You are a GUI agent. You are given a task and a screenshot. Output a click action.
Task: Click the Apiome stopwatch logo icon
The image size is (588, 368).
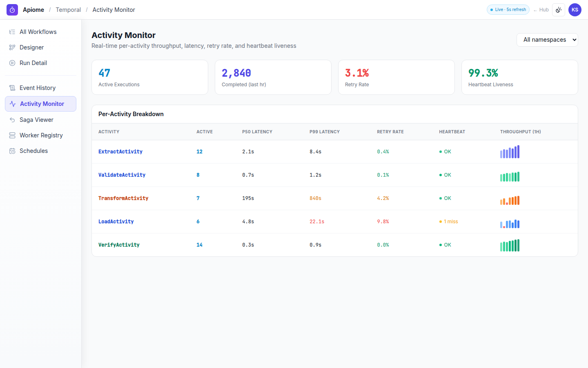[x=12, y=10]
